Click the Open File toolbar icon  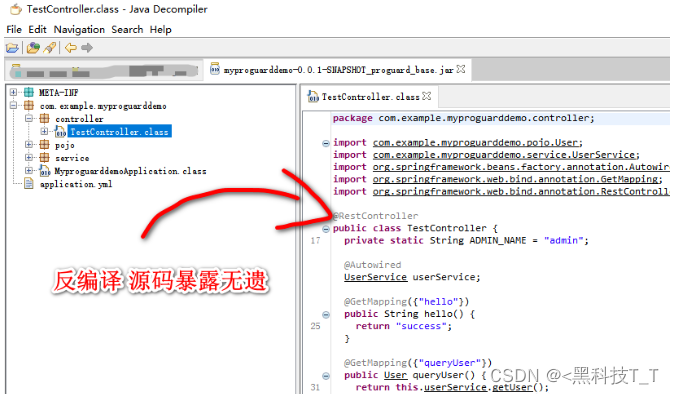point(12,48)
